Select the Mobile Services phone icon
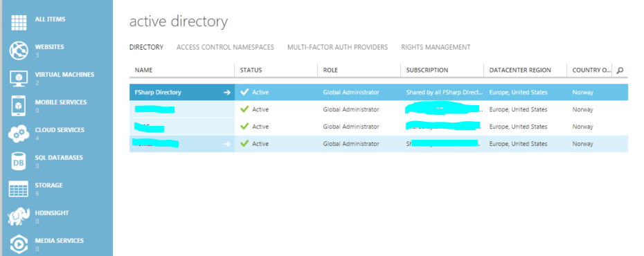Image resolution: width=644 pixels, height=256 pixels. click(19, 105)
